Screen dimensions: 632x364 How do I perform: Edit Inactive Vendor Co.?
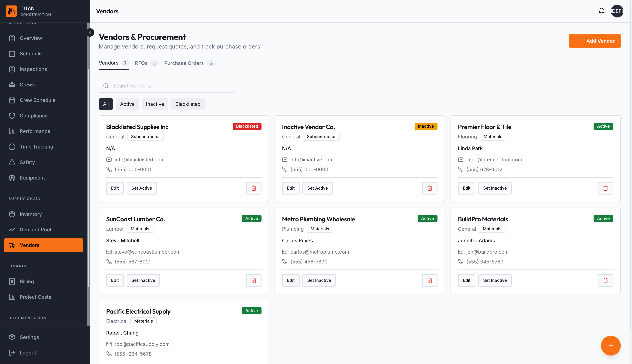click(291, 188)
